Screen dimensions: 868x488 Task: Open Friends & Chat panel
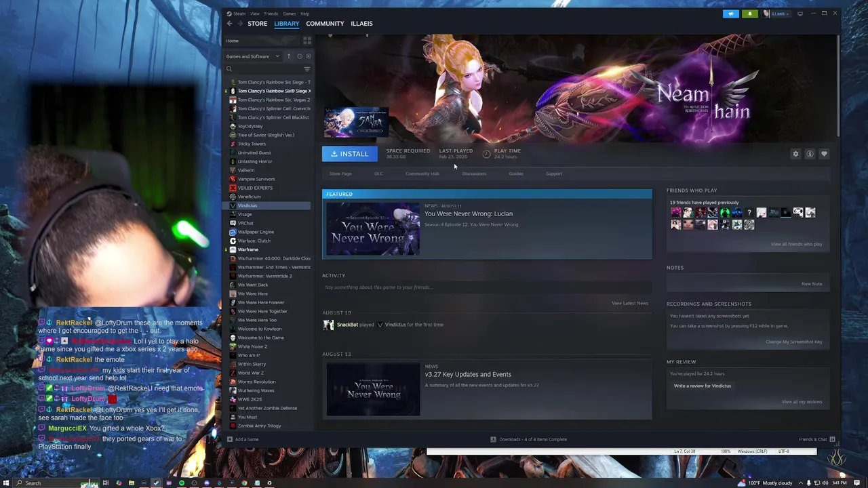(816, 439)
